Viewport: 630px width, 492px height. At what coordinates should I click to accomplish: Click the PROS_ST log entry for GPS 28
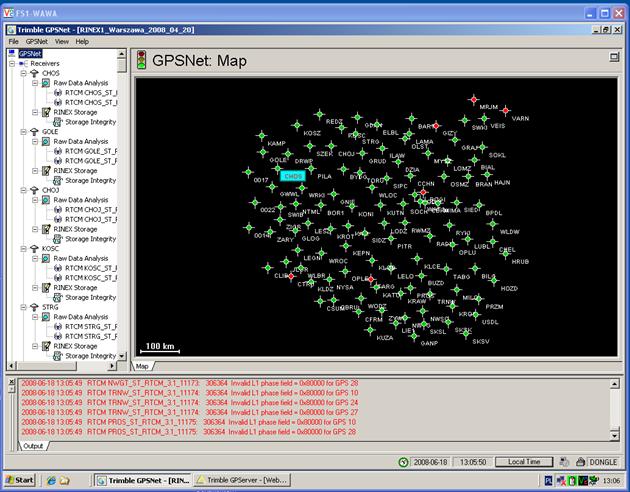tap(189, 432)
